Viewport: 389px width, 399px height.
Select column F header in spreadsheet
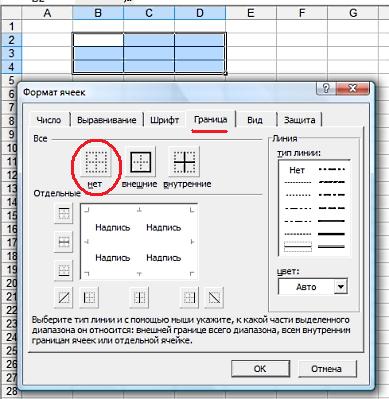302,13
